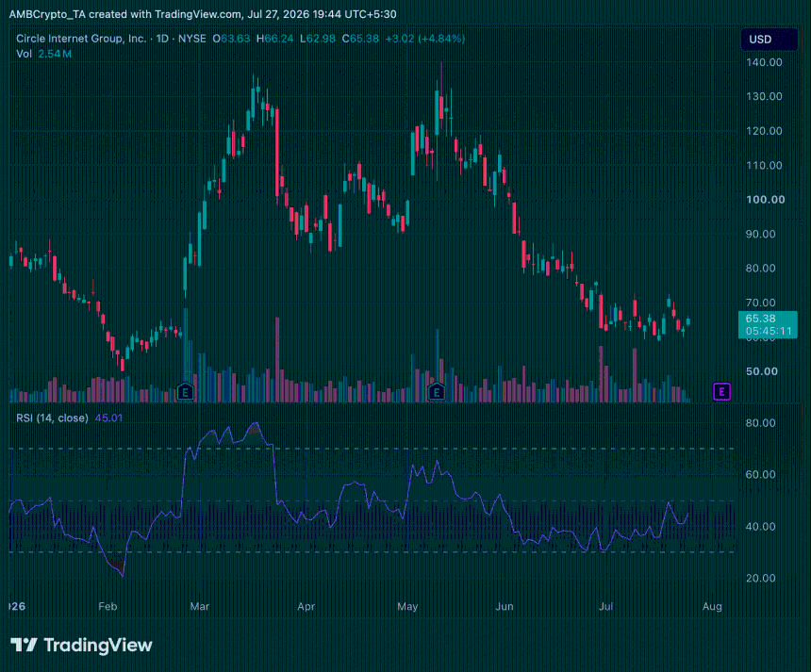Screen dimensions: 811x672
Task: Click the RSI (14, close) indicator label
Action: 52,418
